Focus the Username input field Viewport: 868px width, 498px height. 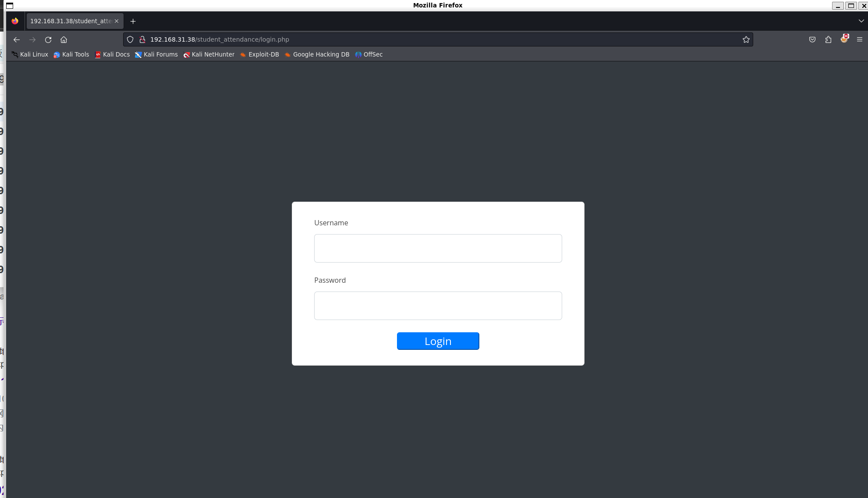click(x=438, y=248)
